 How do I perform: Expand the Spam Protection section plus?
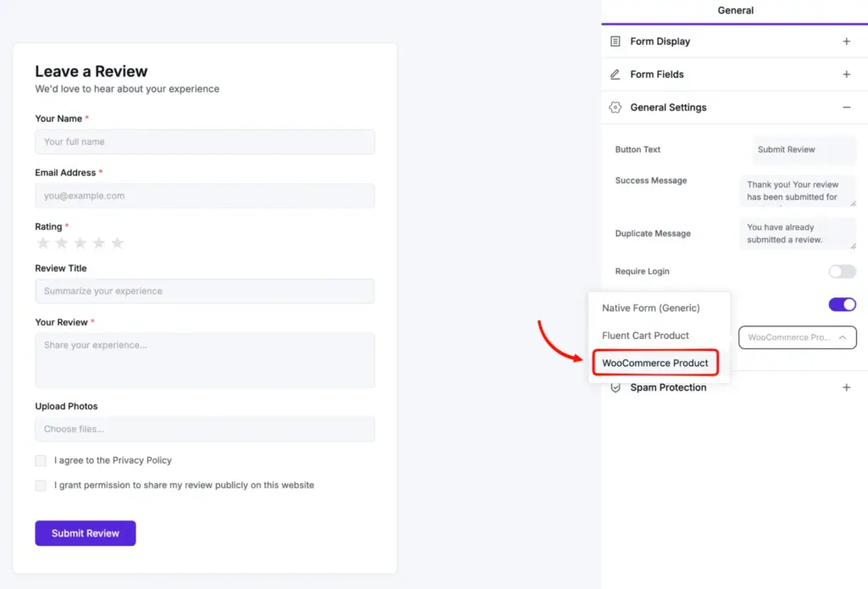[847, 387]
